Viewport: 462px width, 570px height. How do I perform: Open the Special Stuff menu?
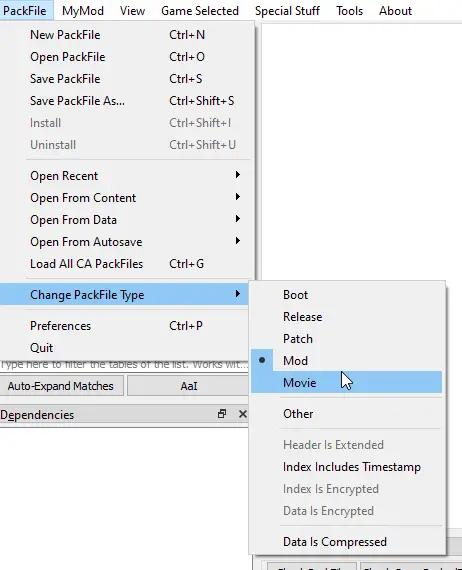tap(287, 11)
